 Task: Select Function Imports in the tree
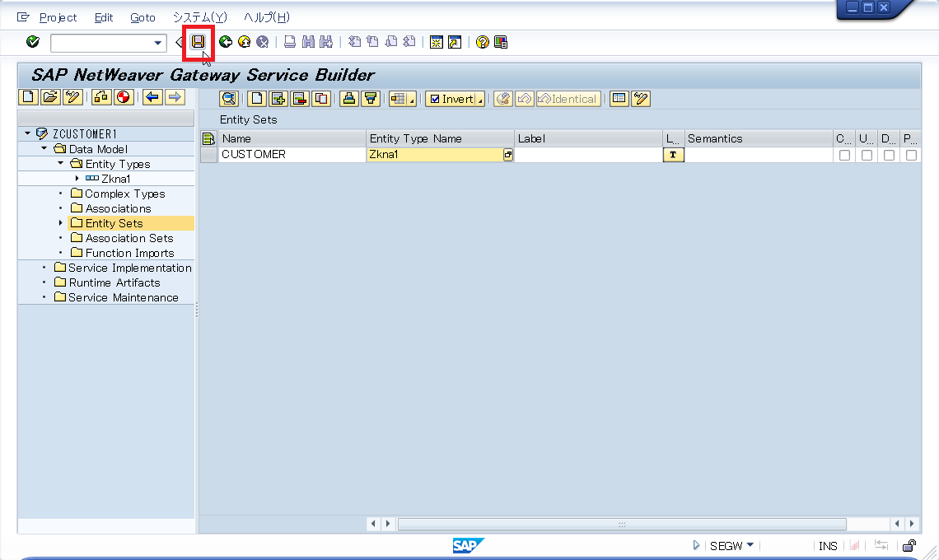[x=129, y=253]
